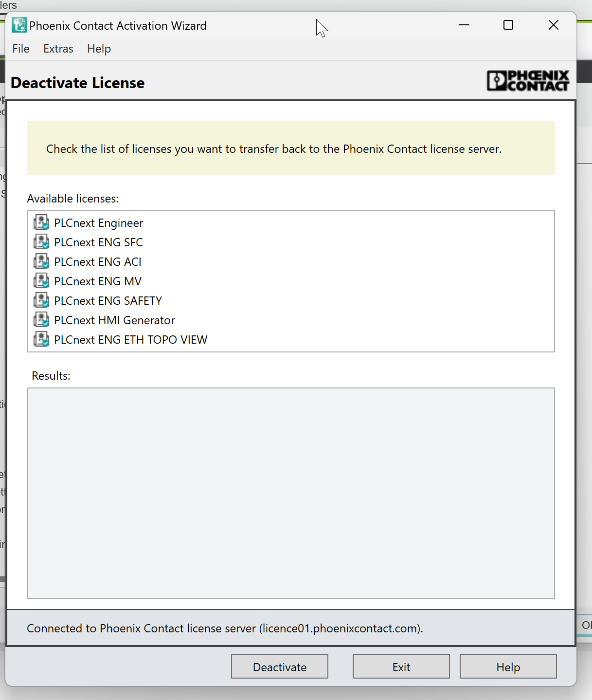This screenshot has width=592, height=700.
Task: Open the File menu
Action: 21,49
